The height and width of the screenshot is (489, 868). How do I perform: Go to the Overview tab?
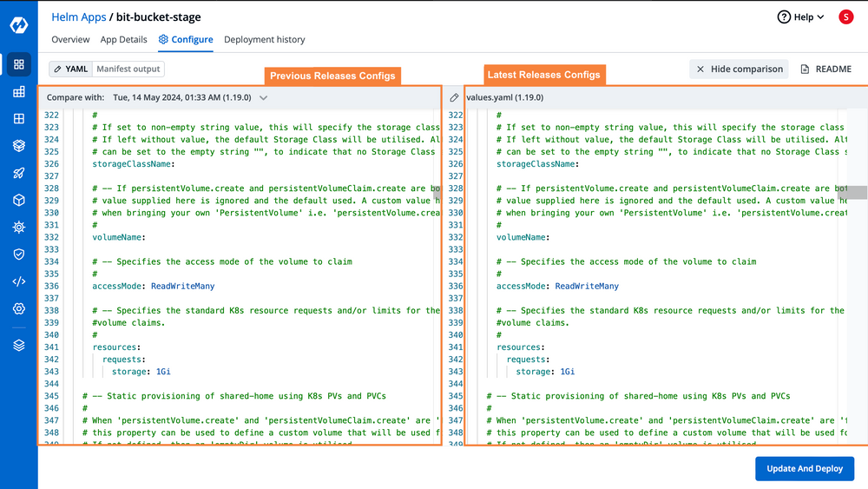[x=70, y=39]
